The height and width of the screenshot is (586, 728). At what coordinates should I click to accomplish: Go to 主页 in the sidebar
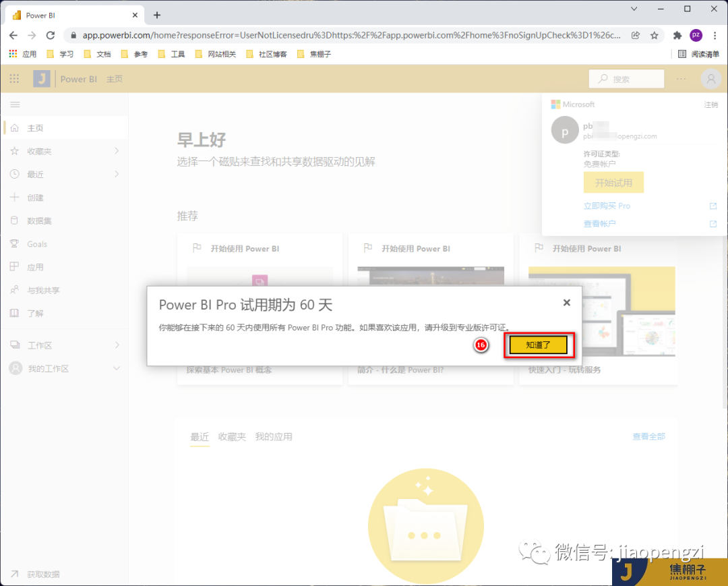tap(65, 127)
